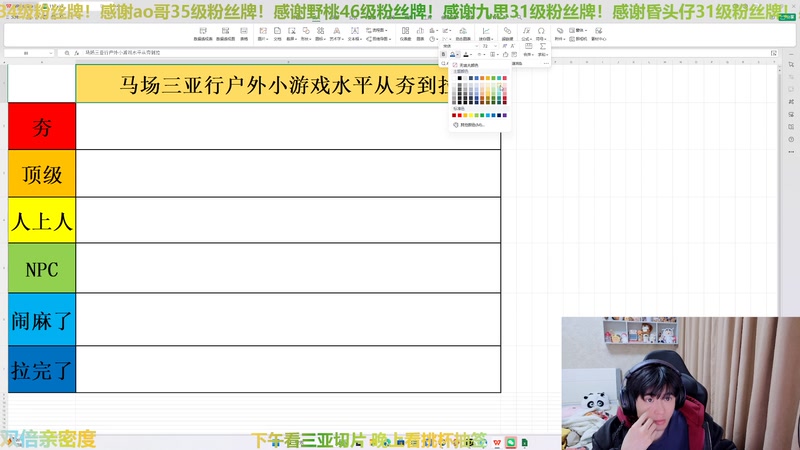The height and width of the screenshot is (450, 800).
Task: Click the Table insert icon
Action: tap(244, 34)
